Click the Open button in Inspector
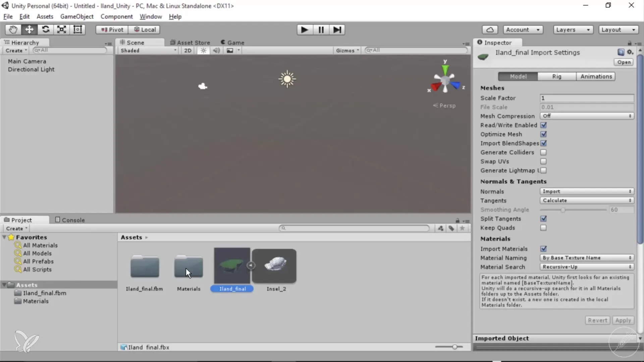Image resolution: width=644 pixels, height=362 pixels. pos(624,62)
